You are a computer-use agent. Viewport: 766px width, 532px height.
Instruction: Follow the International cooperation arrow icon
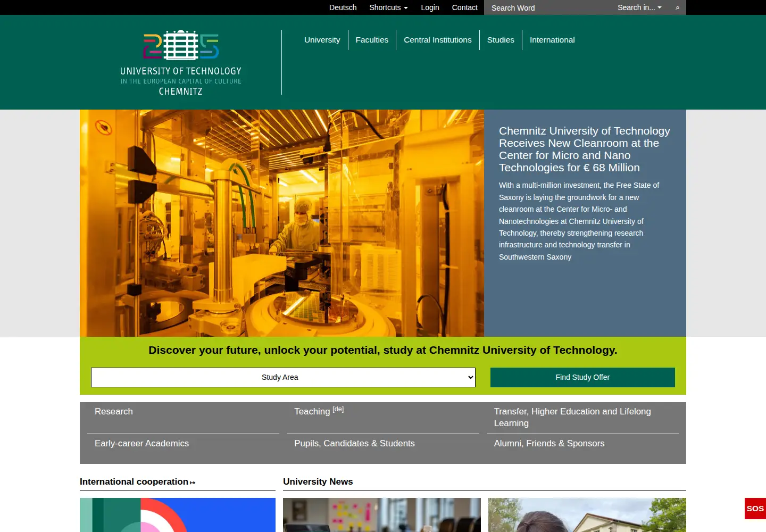[193, 483]
